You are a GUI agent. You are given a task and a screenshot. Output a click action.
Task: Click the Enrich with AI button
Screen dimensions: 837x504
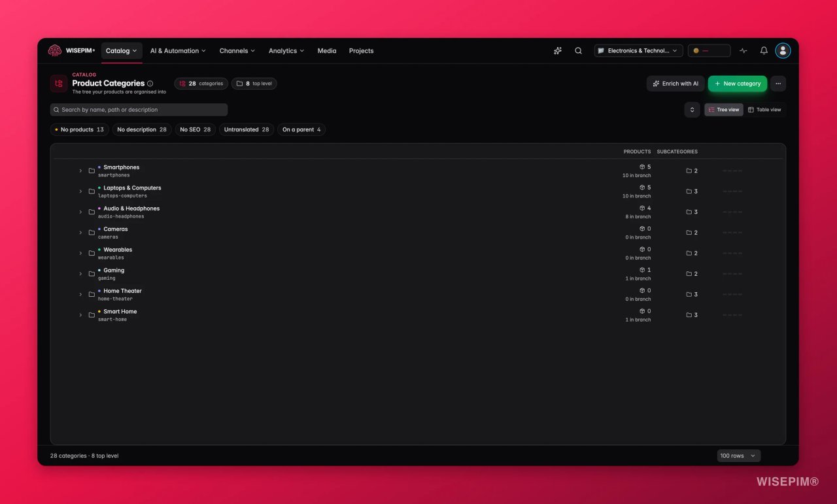point(675,84)
